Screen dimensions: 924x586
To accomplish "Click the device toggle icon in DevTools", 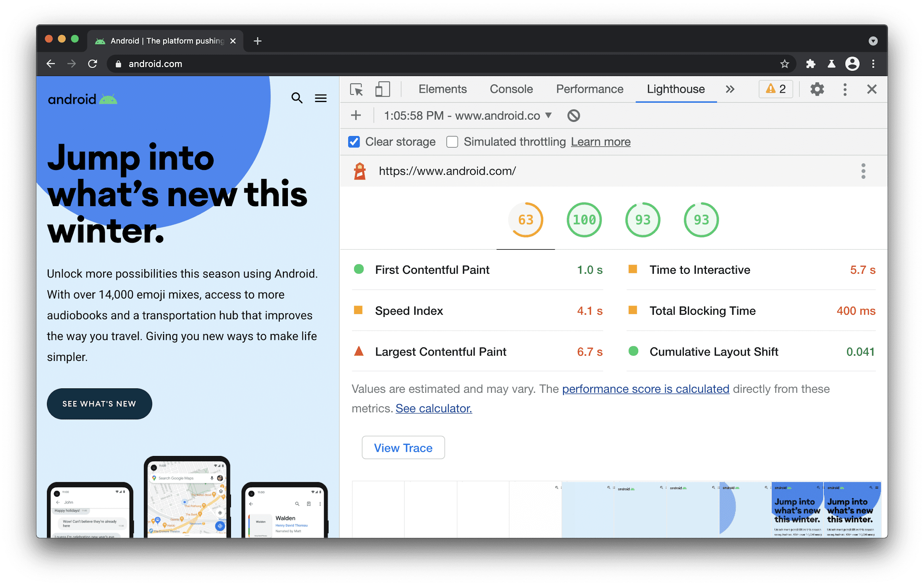I will (x=382, y=88).
